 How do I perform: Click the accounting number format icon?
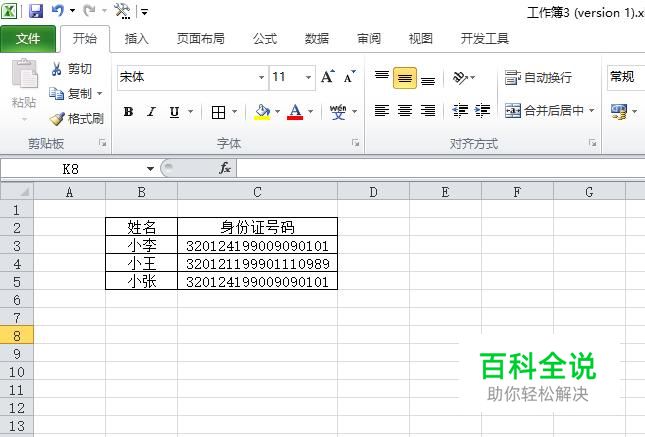click(x=619, y=111)
